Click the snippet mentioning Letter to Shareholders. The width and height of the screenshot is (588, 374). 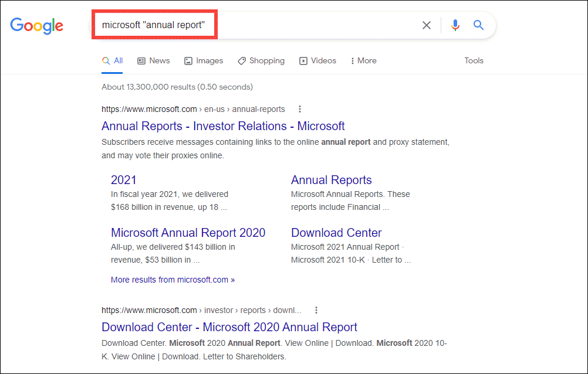[x=275, y=349]
